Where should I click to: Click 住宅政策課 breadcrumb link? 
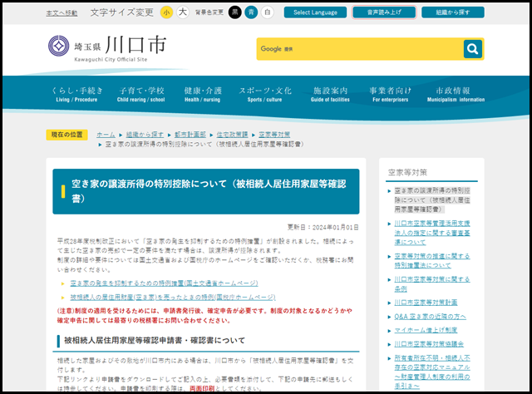coord(233,135)
